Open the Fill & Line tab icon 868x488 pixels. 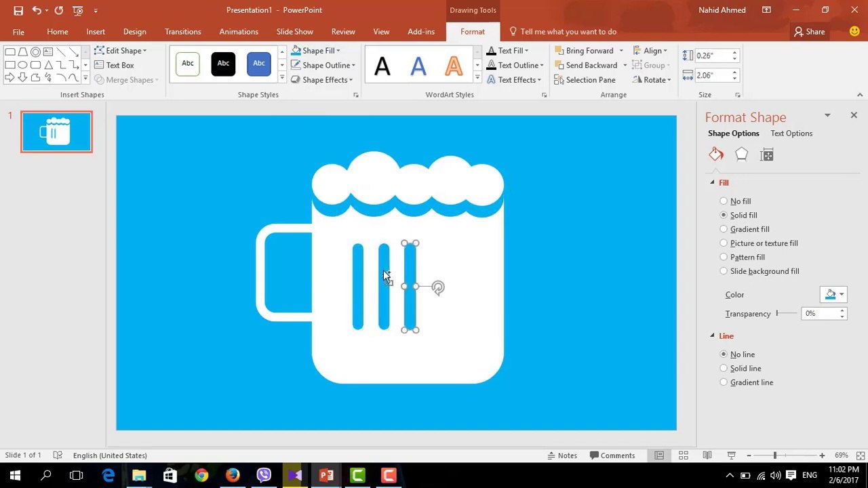[716, 155]
